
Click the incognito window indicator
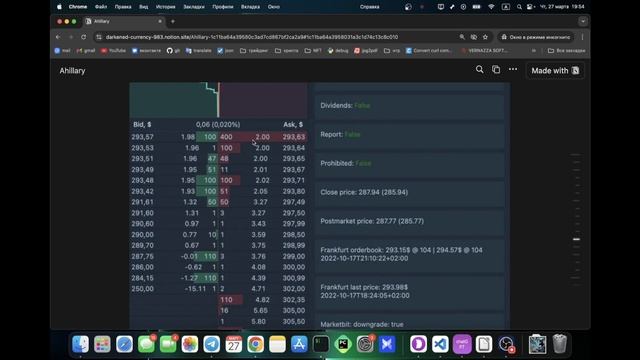[x=536, y=37]
